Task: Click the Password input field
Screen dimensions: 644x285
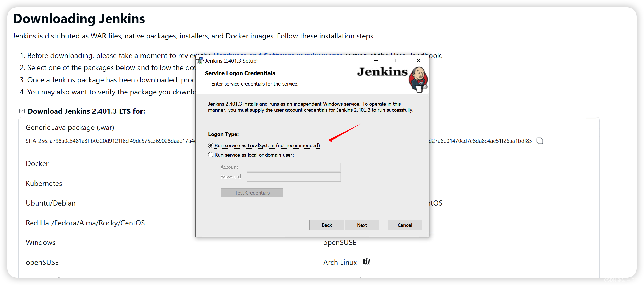Action: [x=294, y=177]
